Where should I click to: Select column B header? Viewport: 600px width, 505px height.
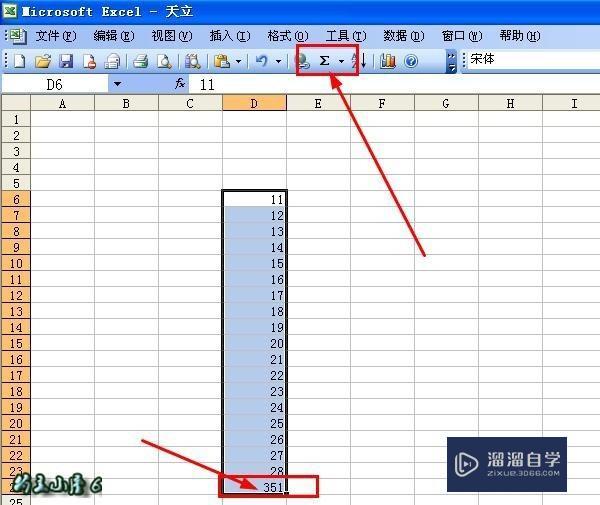point(126,103)
